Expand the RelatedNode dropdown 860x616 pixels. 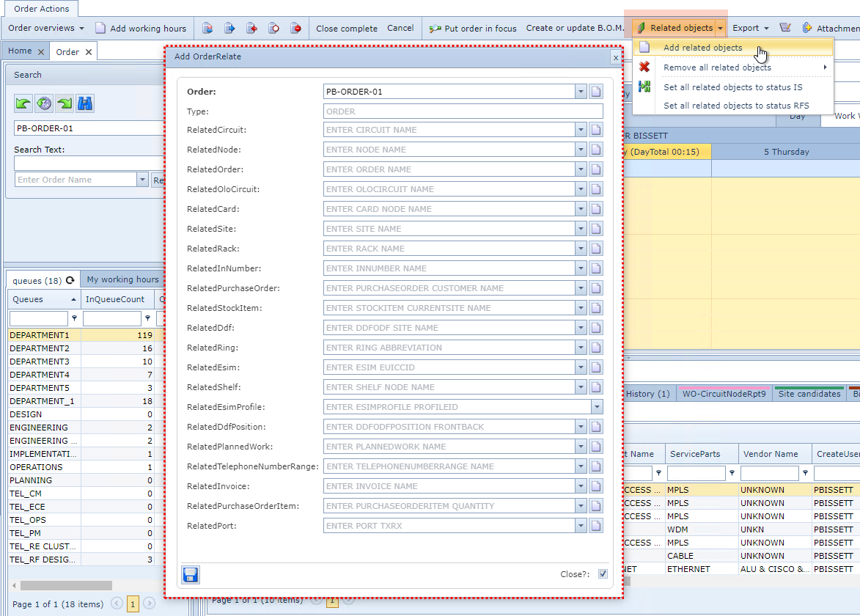(581, 150)
